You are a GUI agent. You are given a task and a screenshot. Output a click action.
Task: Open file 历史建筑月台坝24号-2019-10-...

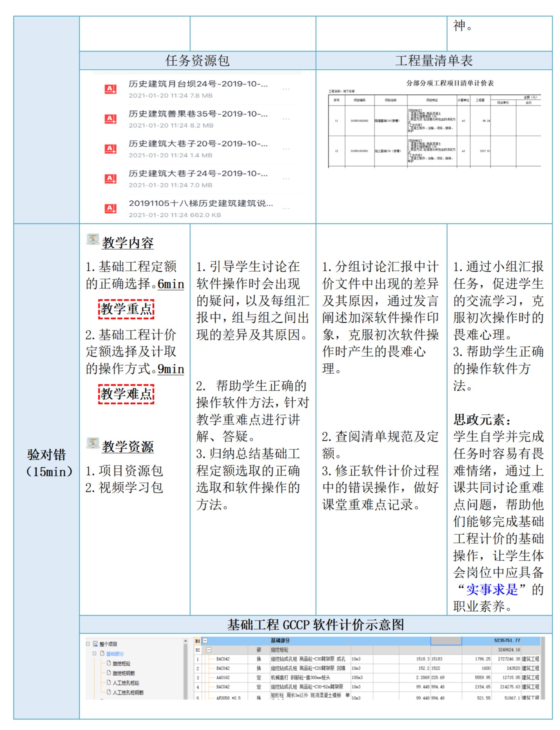coord(198,84)
